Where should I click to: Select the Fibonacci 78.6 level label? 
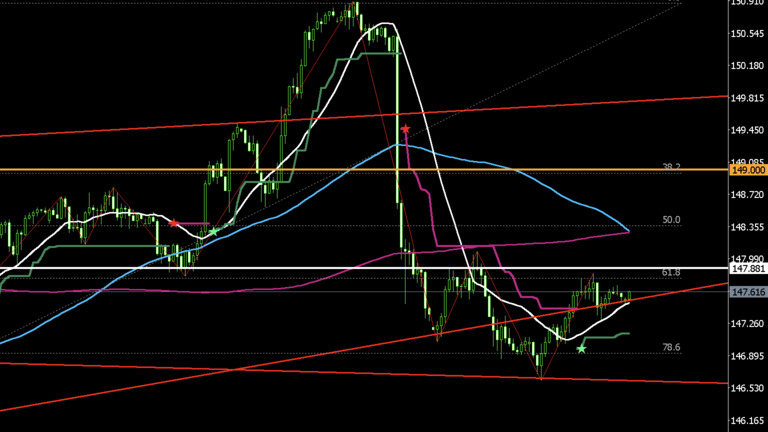pos(672,347)
